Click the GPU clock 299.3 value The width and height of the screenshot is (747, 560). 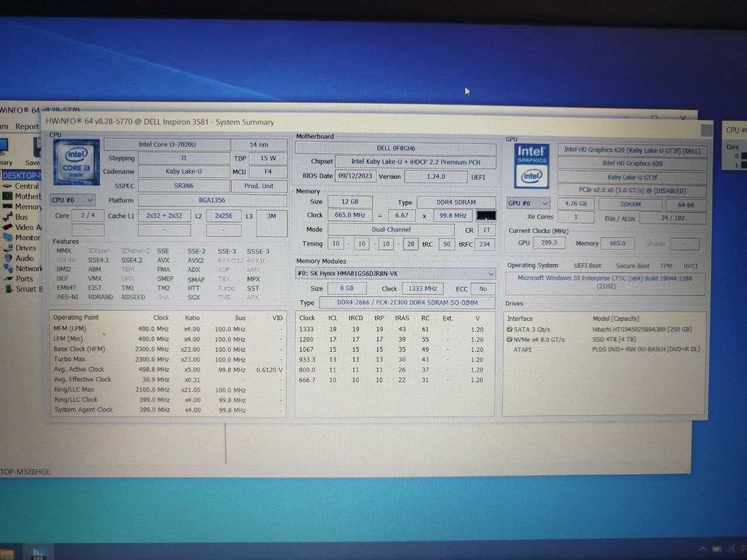click(549, 243)
